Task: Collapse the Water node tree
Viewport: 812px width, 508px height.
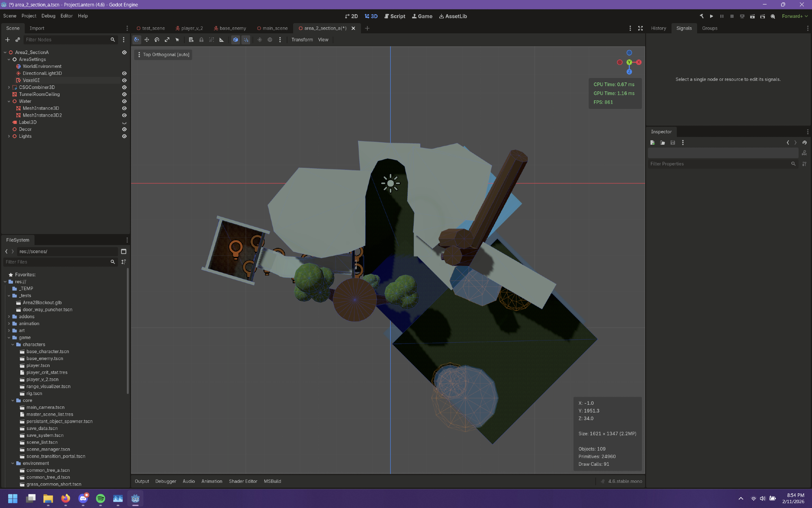Action: coord(9,101)
